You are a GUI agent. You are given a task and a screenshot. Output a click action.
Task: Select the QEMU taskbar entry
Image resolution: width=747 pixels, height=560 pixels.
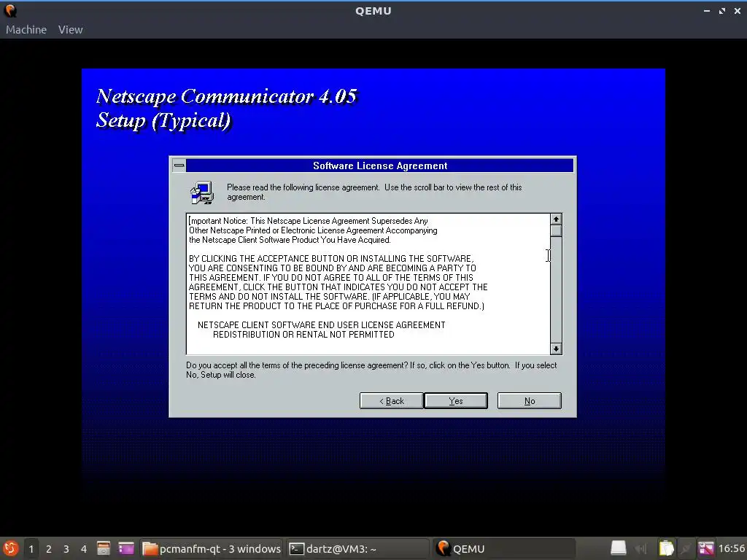(504, 549)
